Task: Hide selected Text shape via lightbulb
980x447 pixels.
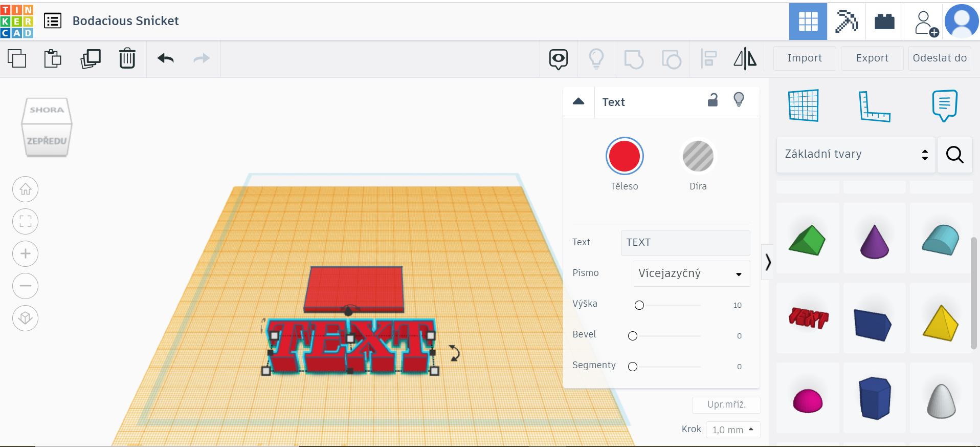Action: [739, 99]
